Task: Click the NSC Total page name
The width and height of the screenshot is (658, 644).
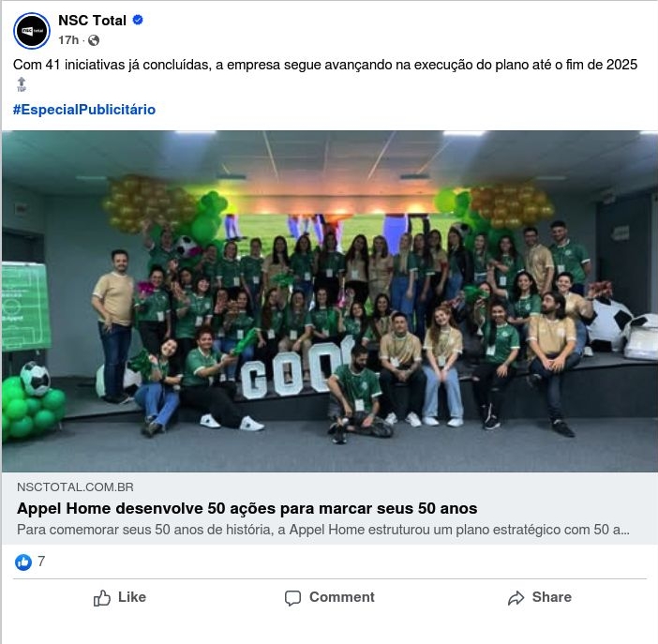Action: (x=92, y=20)
